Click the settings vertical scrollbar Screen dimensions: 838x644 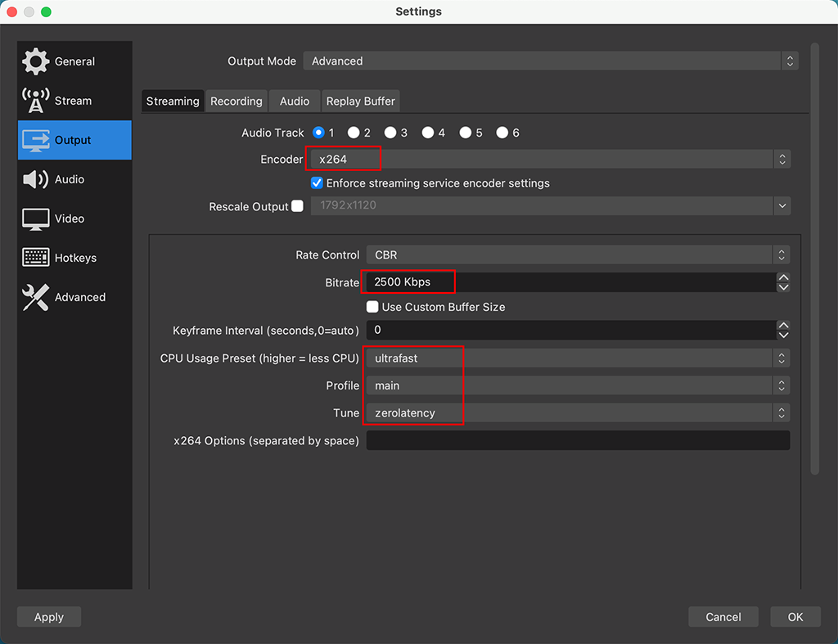coord(814,259)
